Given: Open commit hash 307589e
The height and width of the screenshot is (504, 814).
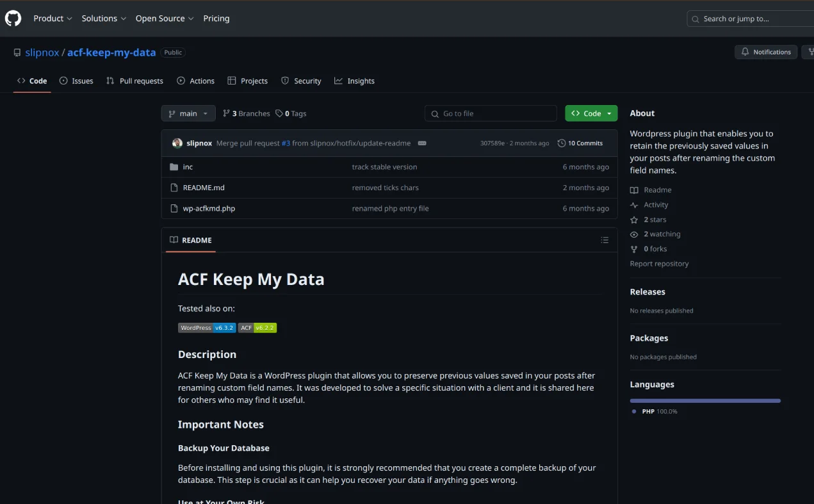Looking at the screenshot, I should [x=492, y=143].
